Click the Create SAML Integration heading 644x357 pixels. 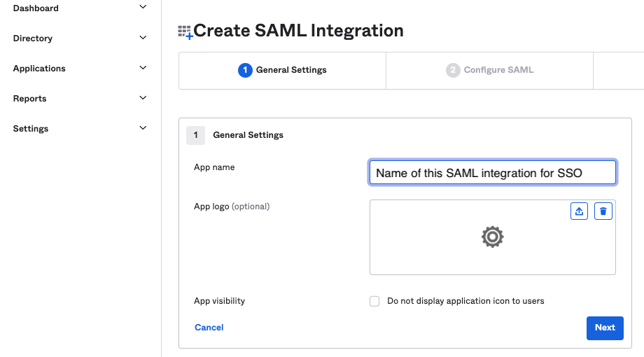coord(298,31)
